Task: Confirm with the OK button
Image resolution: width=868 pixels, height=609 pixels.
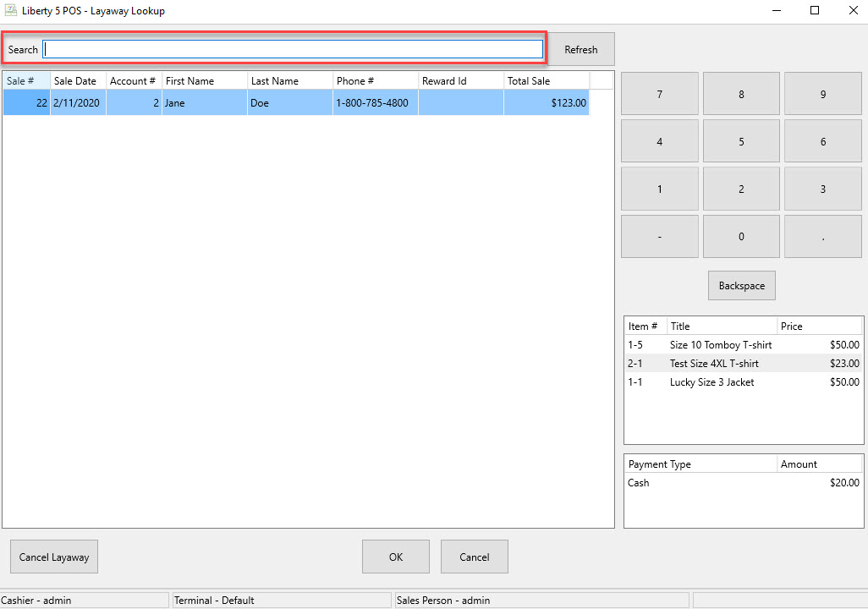Action: [x=396, y=557]
